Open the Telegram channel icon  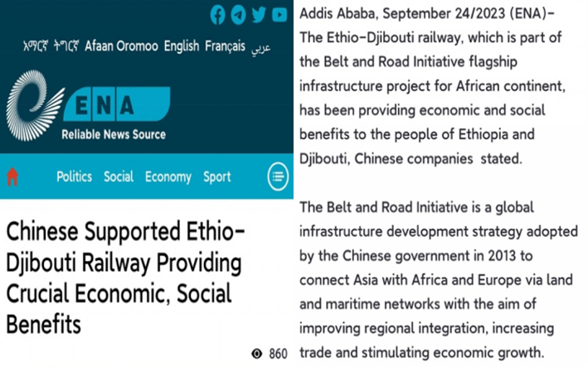tap(238, 15)
